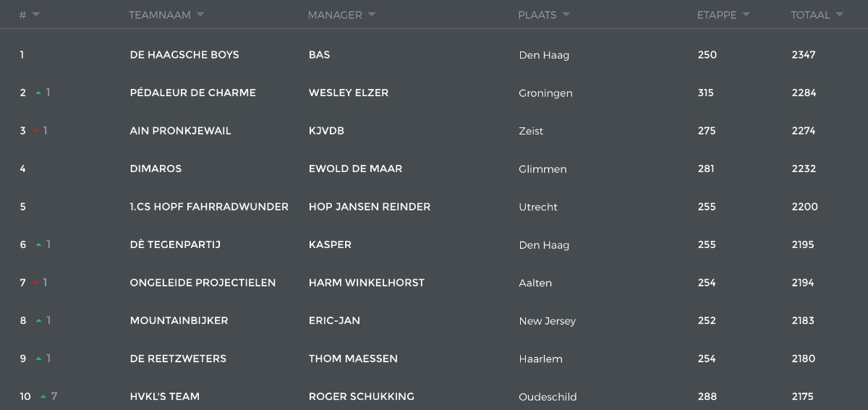Viewport: 868px width, 410px height.
Task: Click green up arrow beside rank 6
Action: (38, 245)
